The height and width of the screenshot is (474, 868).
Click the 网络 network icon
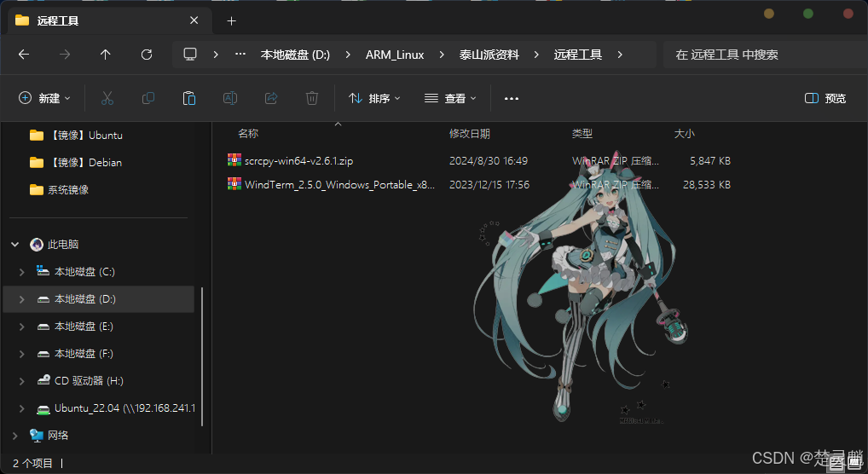(x=37, y=436)
